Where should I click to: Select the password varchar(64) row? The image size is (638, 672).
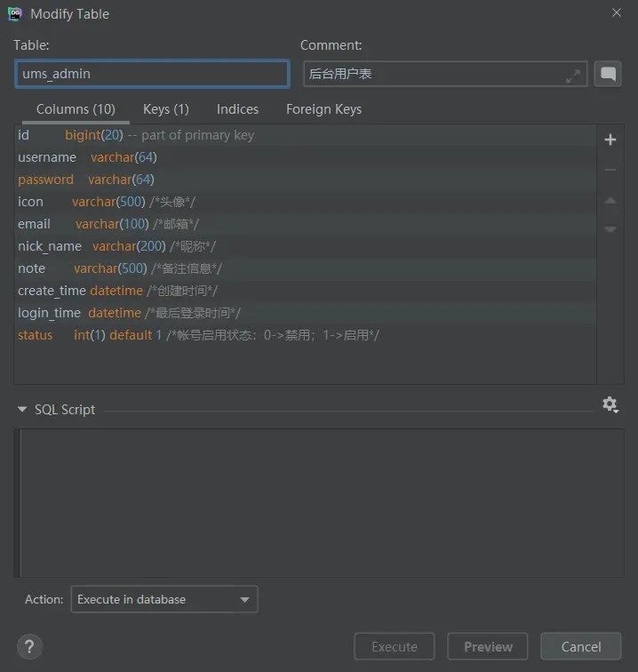coord(305,180)
